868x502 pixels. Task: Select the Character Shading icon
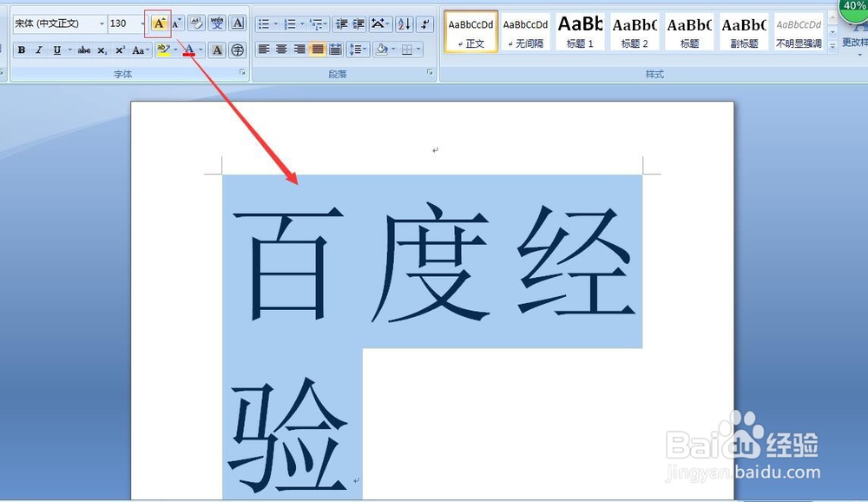pyautogui.click(x=217, y=49)
